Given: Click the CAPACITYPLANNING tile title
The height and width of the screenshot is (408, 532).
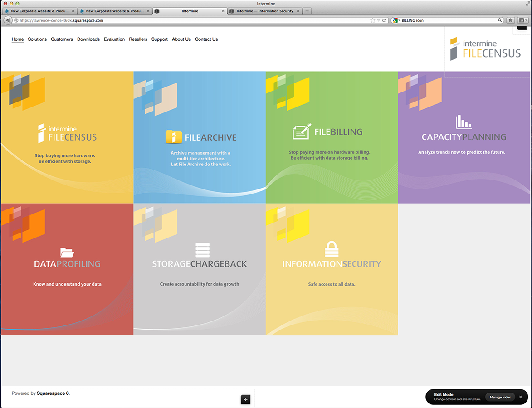Looking at the screenshot, I should [464, 137].
